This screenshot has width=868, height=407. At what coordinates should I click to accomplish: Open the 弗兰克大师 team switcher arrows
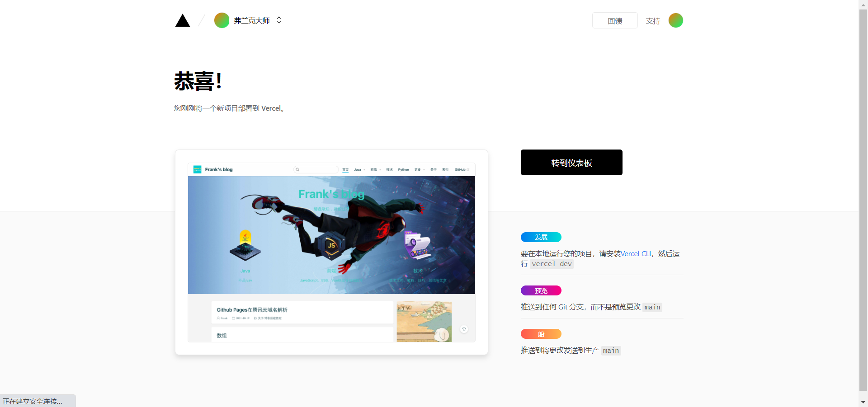point(279,20)
